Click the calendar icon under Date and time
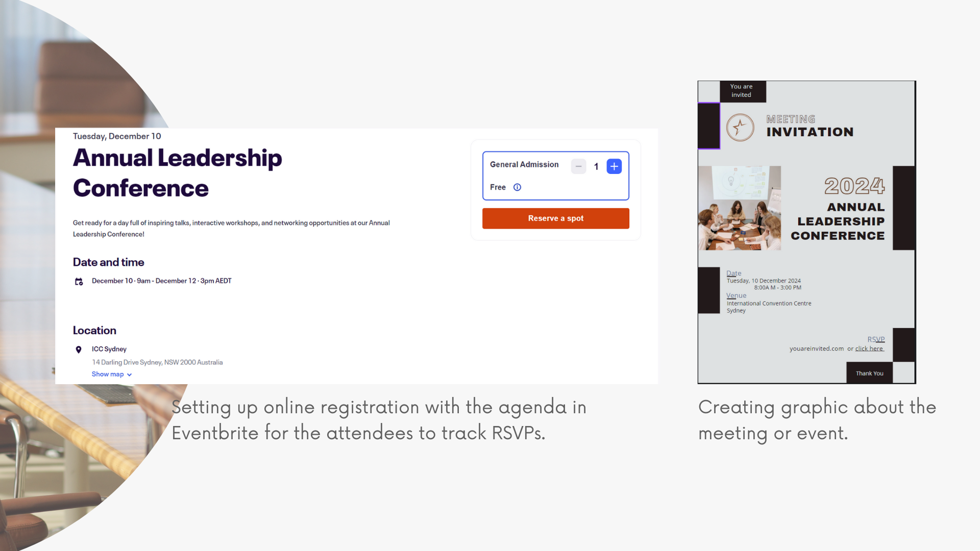 tap(79, 282)
